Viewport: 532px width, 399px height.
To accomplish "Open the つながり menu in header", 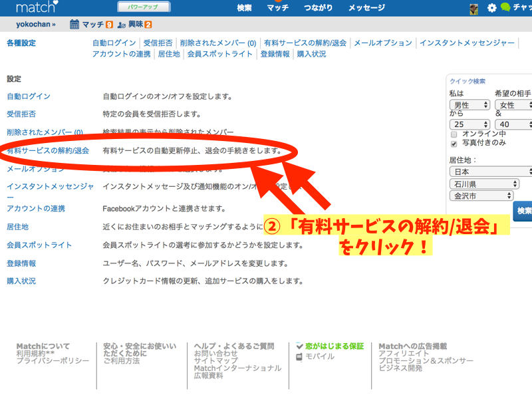I will tap(319, 7).
